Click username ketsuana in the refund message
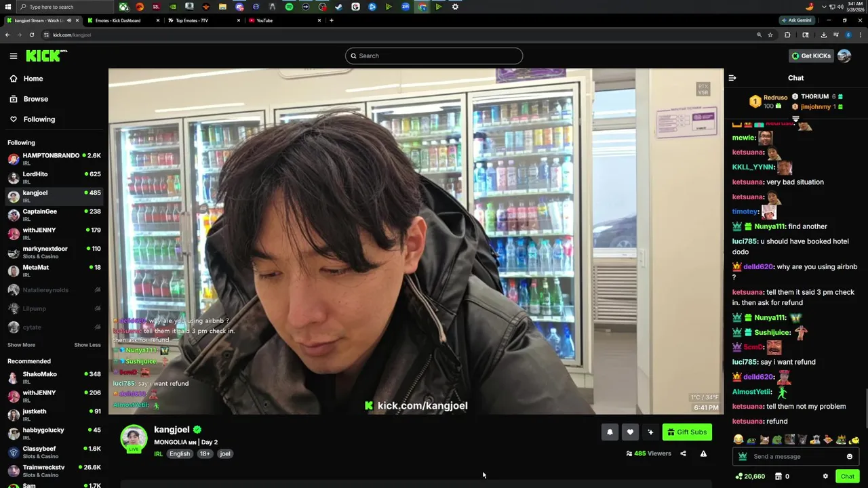 pos(748,422)
